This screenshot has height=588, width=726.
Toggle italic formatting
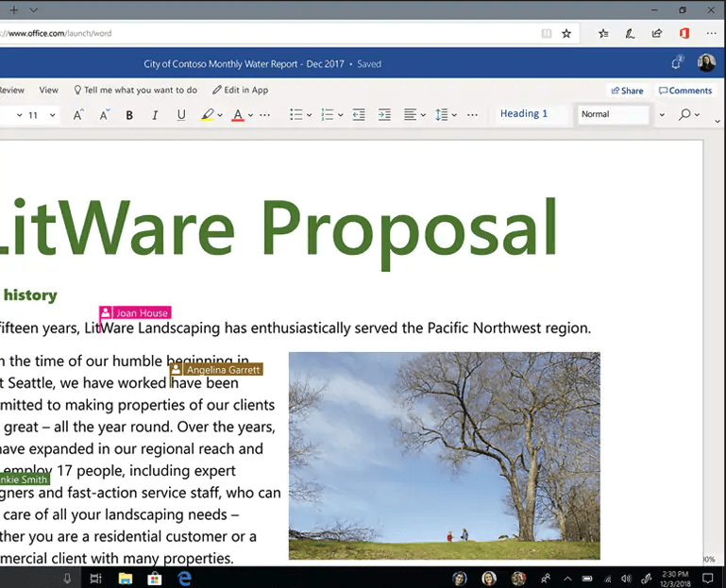point(155,115)
